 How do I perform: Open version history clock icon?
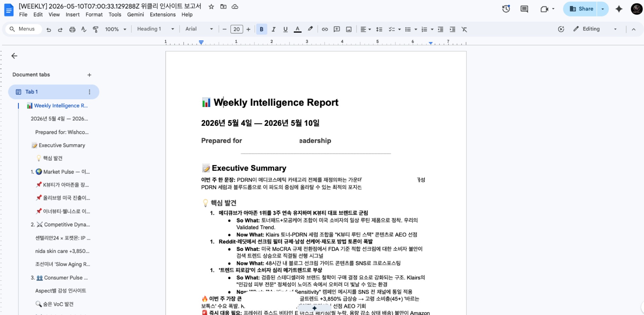coord(506,9)
